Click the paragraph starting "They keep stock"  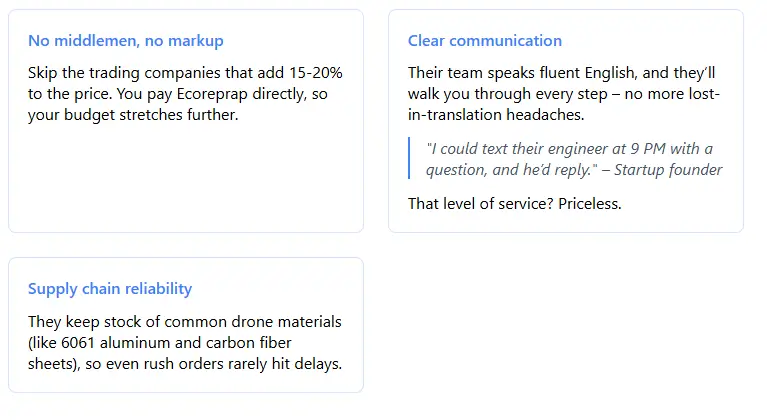(185, 342)
